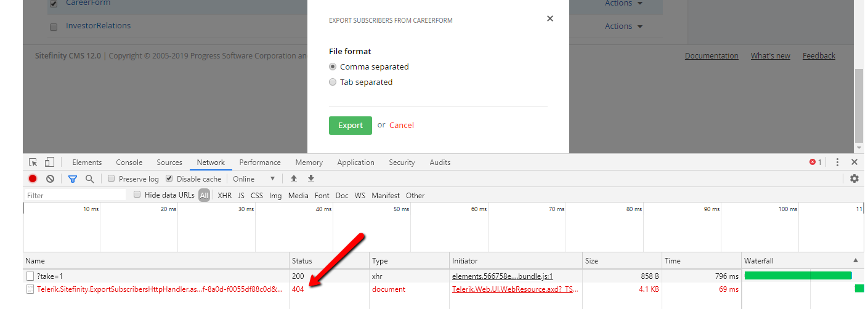The width and height of the screenshot is (868, 309).
Task: Open Actions dropdown for InvestorRelations
Action: click(x=623, y=26)
